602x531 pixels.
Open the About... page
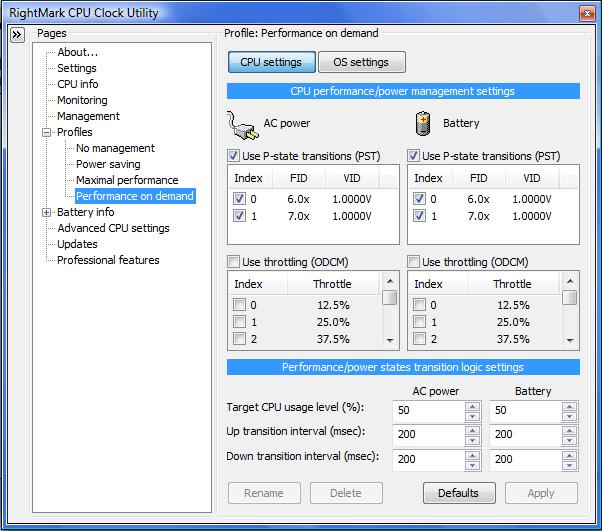tap(78, 52)
